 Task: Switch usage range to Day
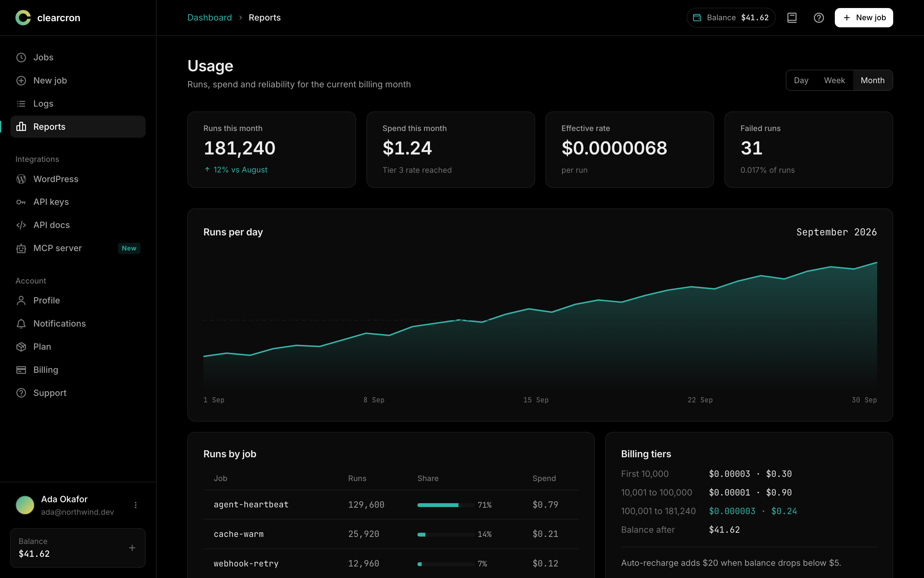pyautogui.click(x=801, y=80)
